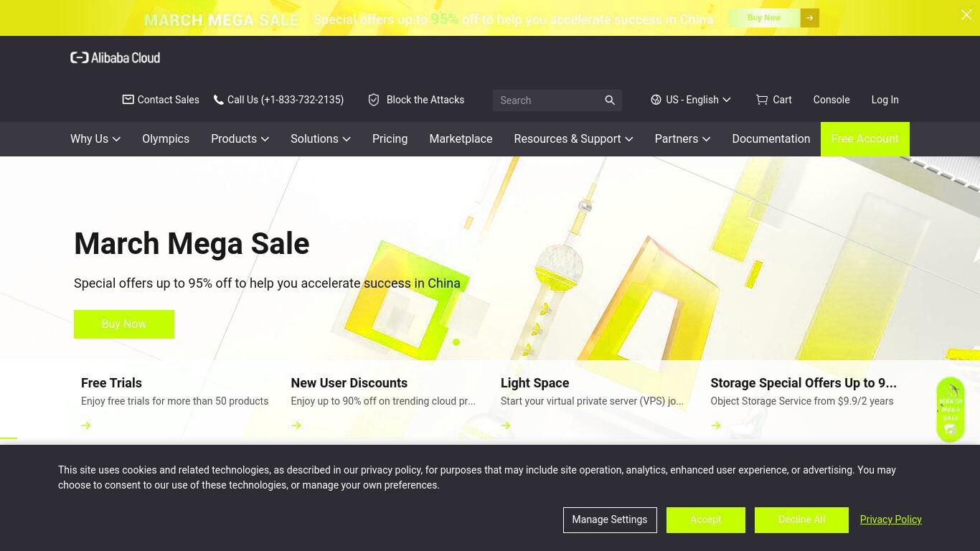Click the New User Discounts arrow icon
980x551 pixels.
[296, 425]
